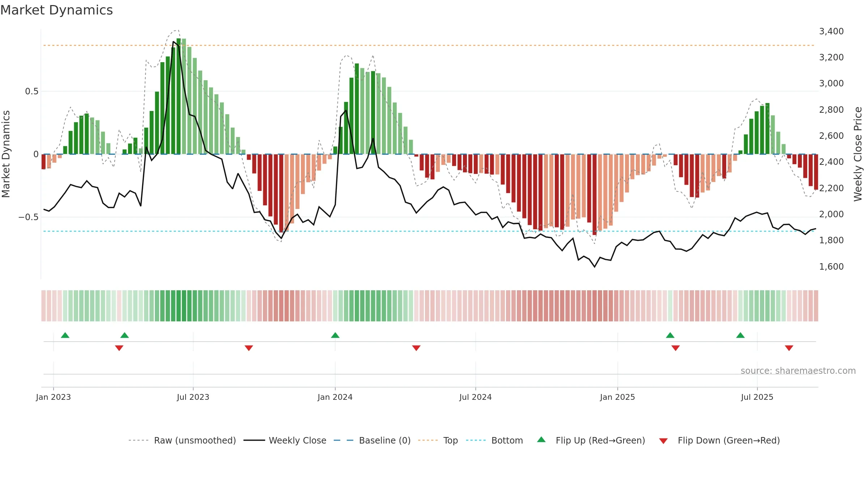Click the 2,000 price axis label
Image resolution: width=868 pixels, height=488 pixels.
coord(831,214)
